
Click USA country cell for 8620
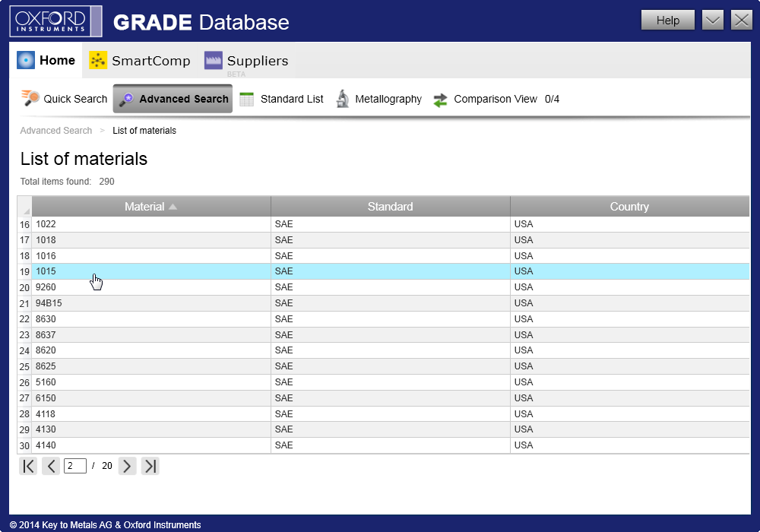[x=629, y=350]
